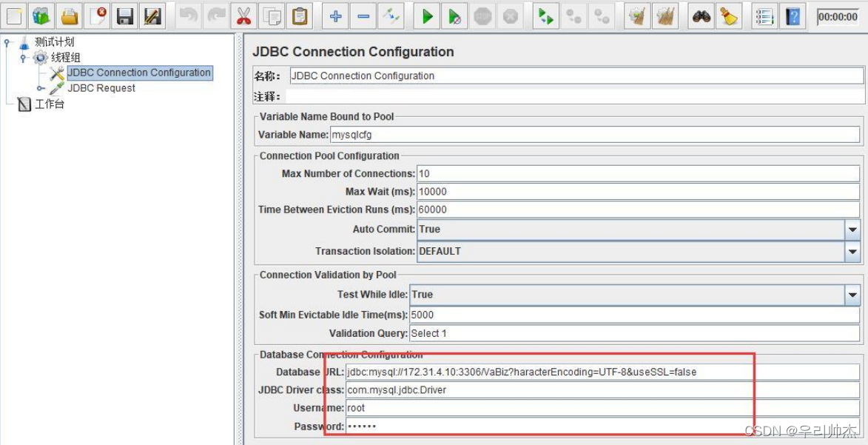This screenshot has width=868, height=445.
Task: Click the Copy toolbar icon
Action: tap(272, 16)
